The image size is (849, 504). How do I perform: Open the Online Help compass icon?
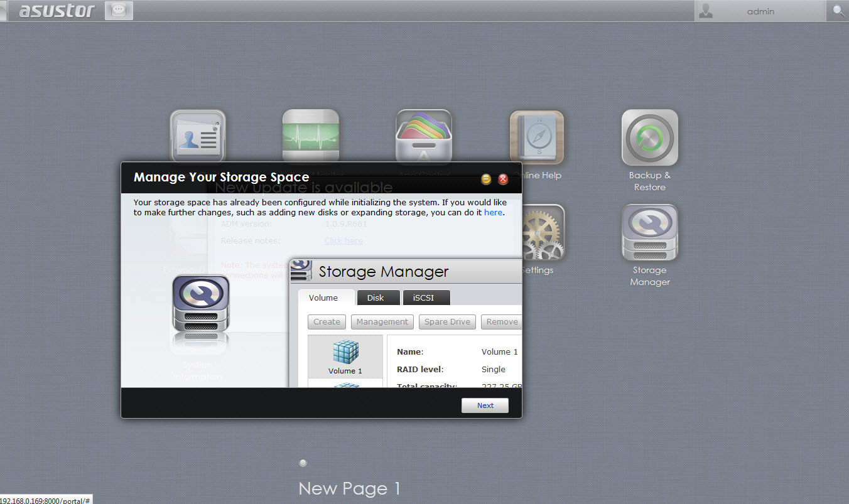coord(536,137)
